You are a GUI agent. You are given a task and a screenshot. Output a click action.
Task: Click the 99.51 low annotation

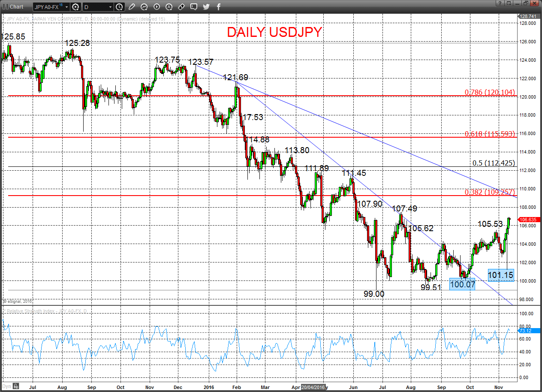[431, 287]
